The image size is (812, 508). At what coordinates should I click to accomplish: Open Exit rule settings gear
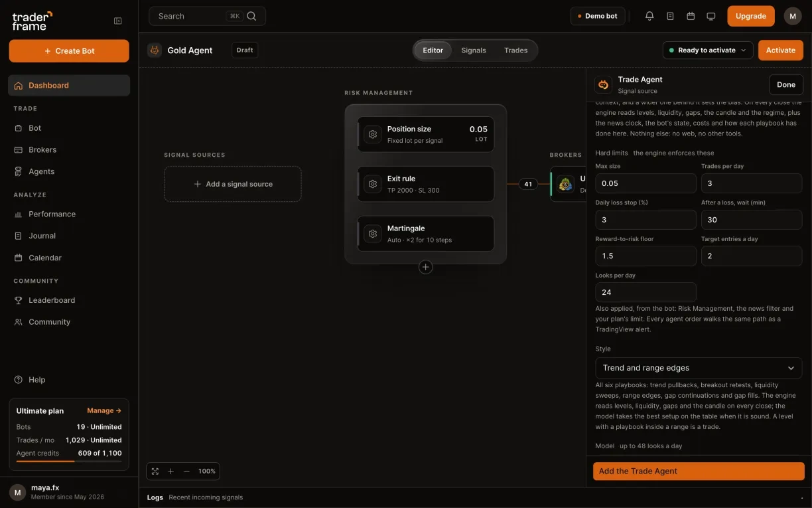coord(373,184)
